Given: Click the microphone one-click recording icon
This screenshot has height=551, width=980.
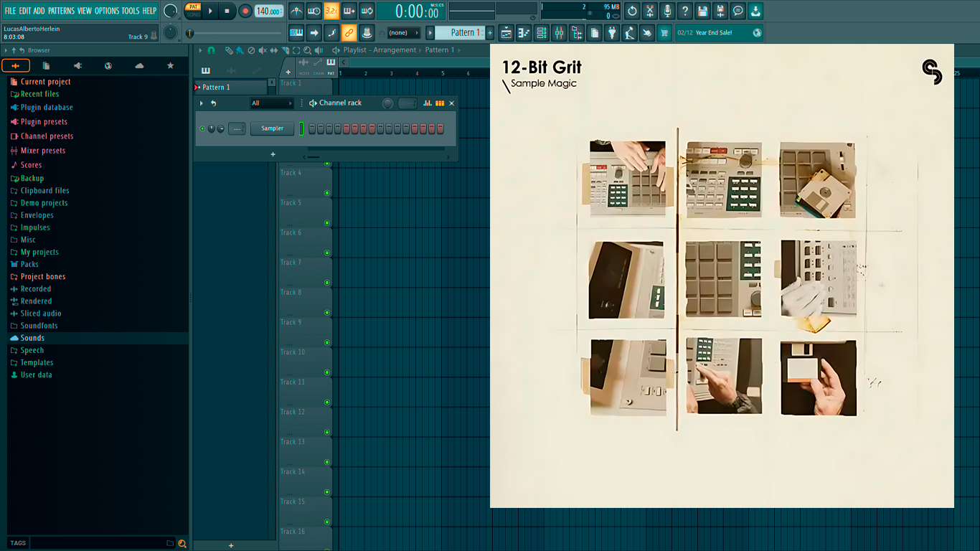Looking at the screenshot, I should point(667,11).
